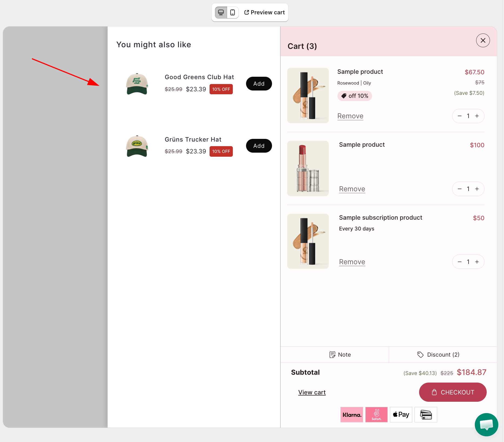This screenshot has width=504, height=442.
Task: Open the Discount (2) tab
Action: point(443,355)
